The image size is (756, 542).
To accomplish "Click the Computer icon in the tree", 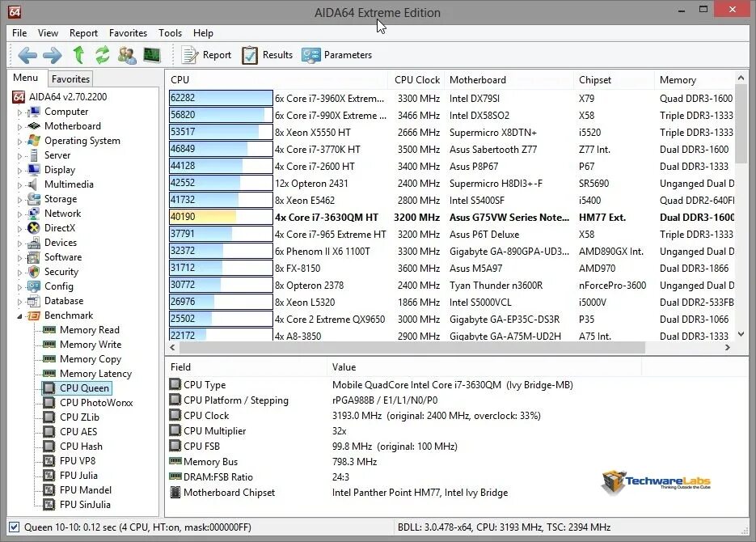I will (x=34, y=112).
